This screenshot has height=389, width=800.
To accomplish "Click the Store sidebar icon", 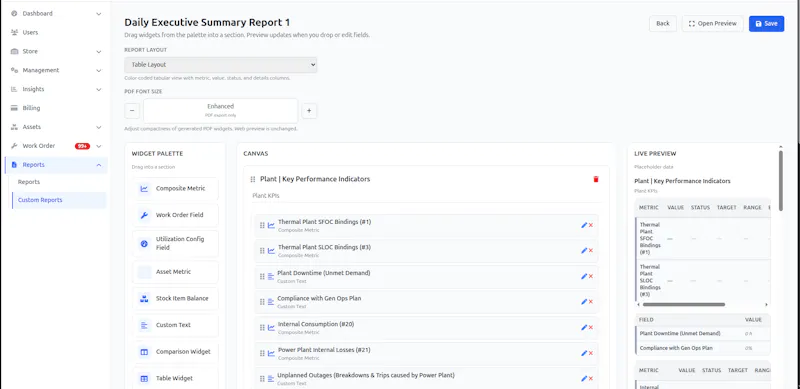I will tap(14, 52).
